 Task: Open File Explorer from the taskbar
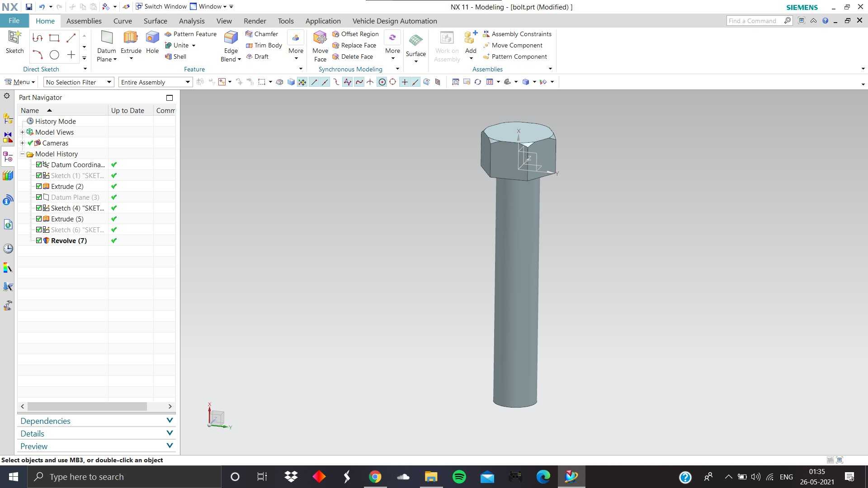(x=431, y=477)
